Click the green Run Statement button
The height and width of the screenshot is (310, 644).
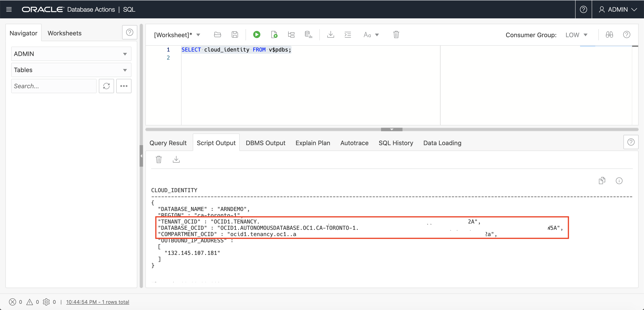(x=256, y=34)
